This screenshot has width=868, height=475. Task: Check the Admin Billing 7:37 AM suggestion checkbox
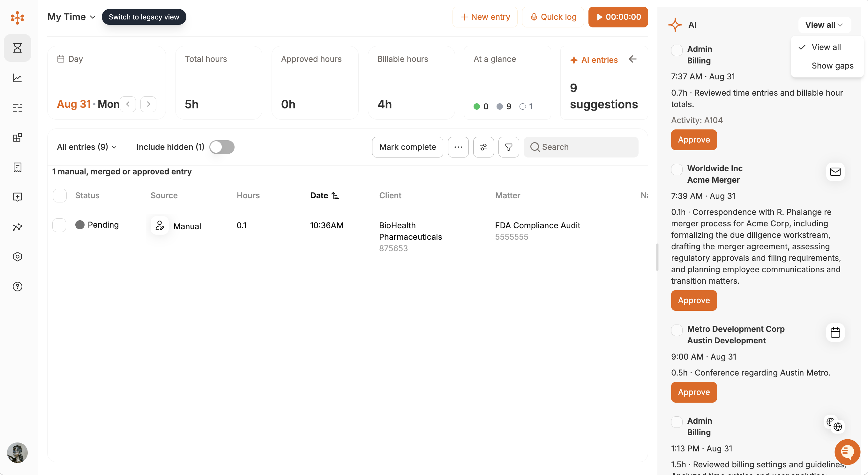[x=677, y=50]
